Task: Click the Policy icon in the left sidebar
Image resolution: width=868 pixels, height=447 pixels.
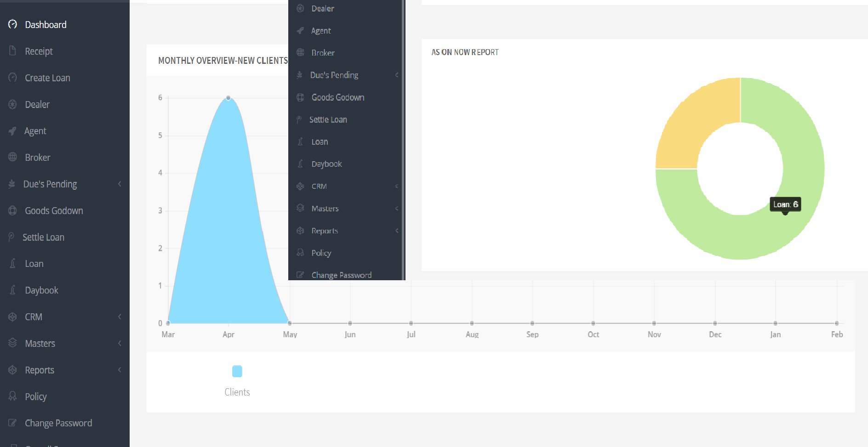Action: [x=13, y=396]
